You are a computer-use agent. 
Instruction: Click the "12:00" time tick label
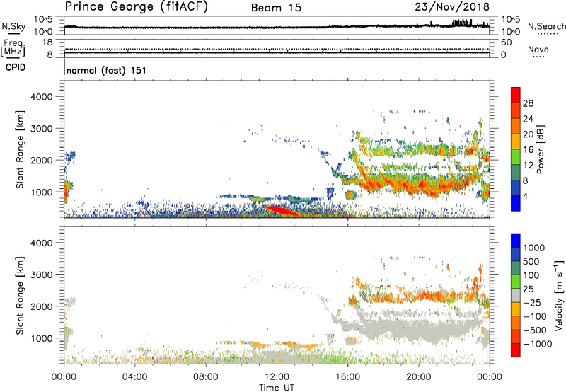pyautogui.click(x=277, y=377)
